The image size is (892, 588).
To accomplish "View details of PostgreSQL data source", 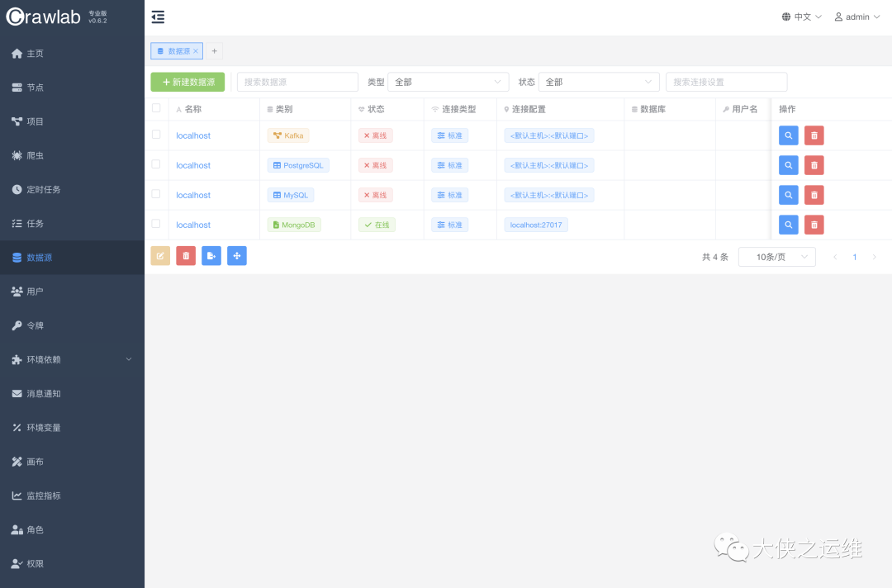I will pos(789,165).
